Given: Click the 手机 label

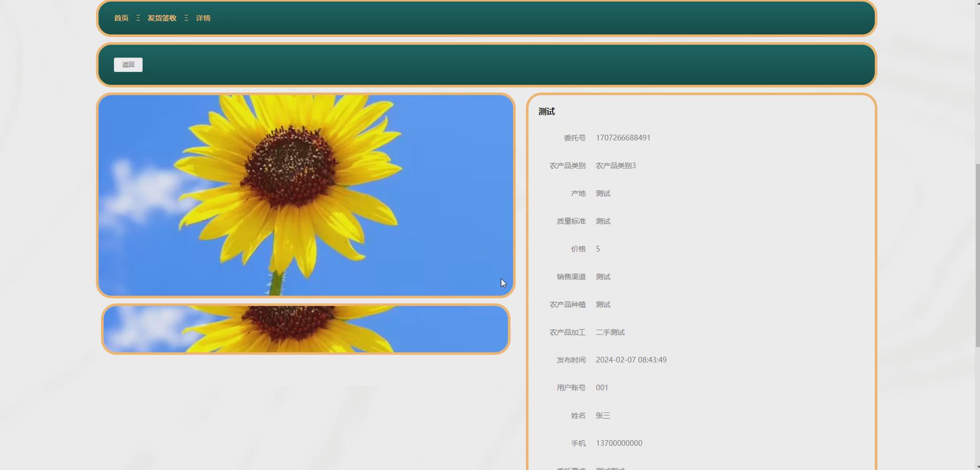Looking at the screenshot, I should point(578,443).
